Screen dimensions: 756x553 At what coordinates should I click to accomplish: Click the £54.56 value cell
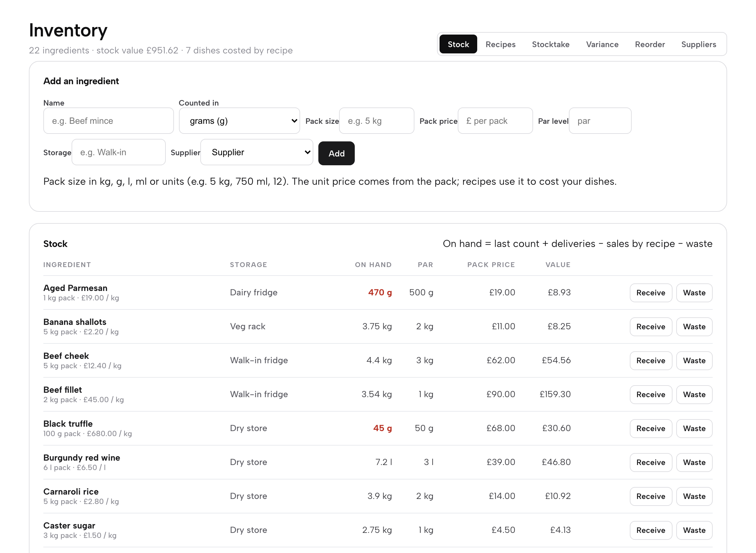pyautogui.click(x=556, y=360)
